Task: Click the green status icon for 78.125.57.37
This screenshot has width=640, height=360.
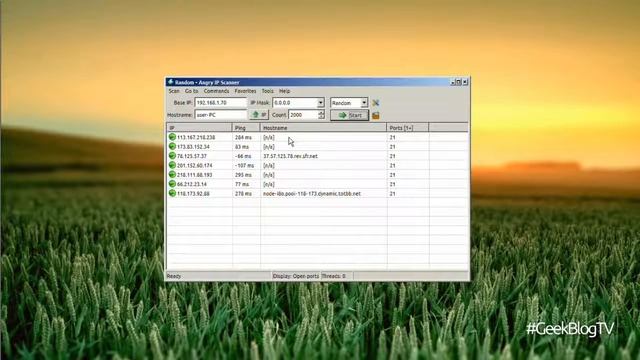Action: (x=172, y=156)
